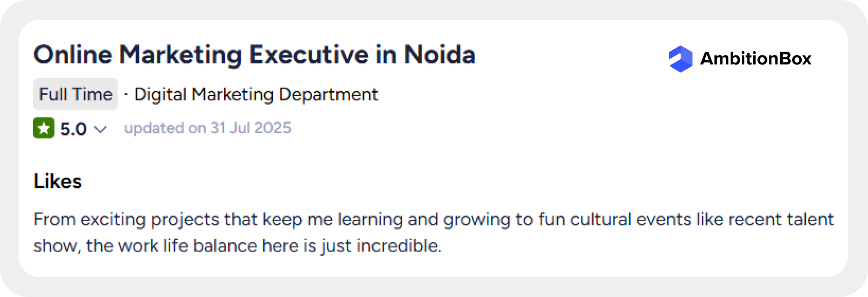Click the word "Executive" in the title
868x297 pixels.
coord(309,54)
